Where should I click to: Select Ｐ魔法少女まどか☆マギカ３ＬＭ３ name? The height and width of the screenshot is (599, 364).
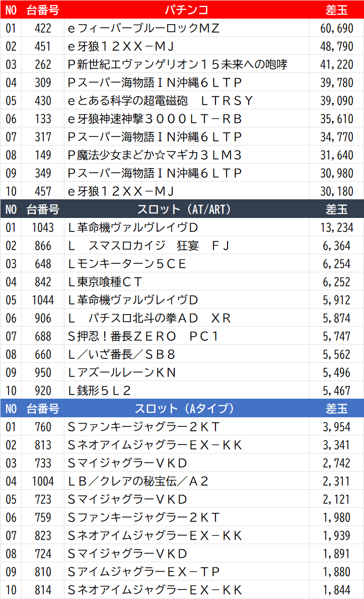tap(155, 155)
